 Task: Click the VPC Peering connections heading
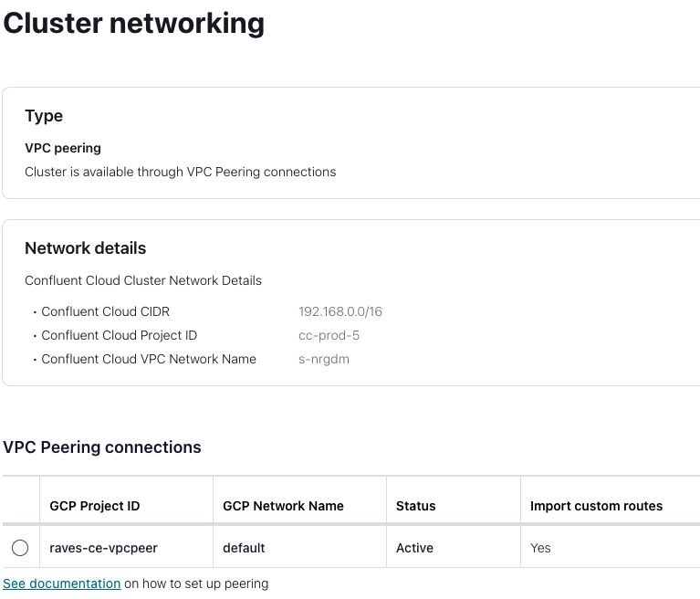[102, 447]
